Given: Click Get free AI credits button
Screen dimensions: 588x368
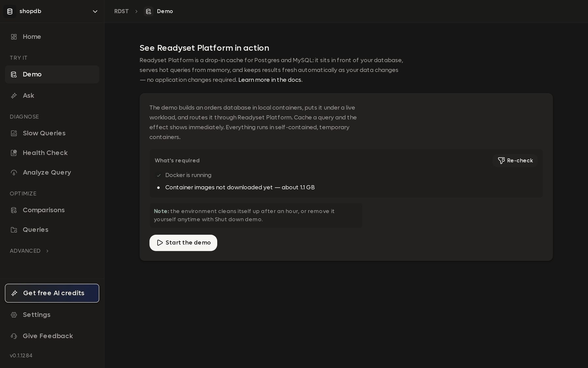Looking at the screenshot, I should (x=52, y=293).
